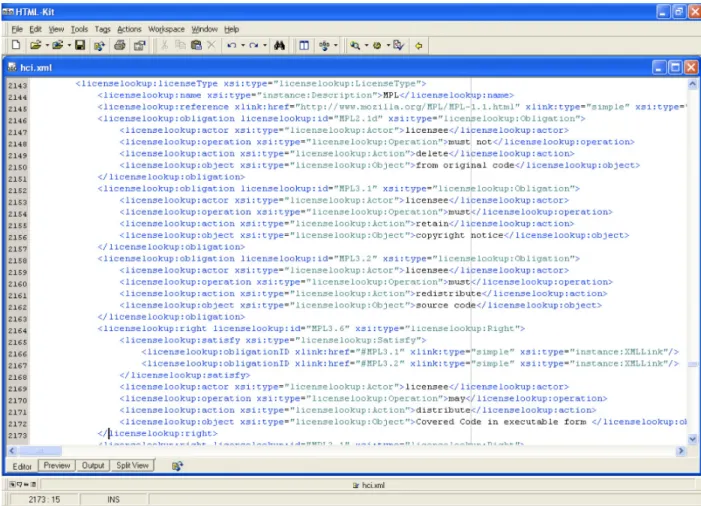701x506 pixels.
Task: Paste using the clipboard icon
Action: point(196,45)
